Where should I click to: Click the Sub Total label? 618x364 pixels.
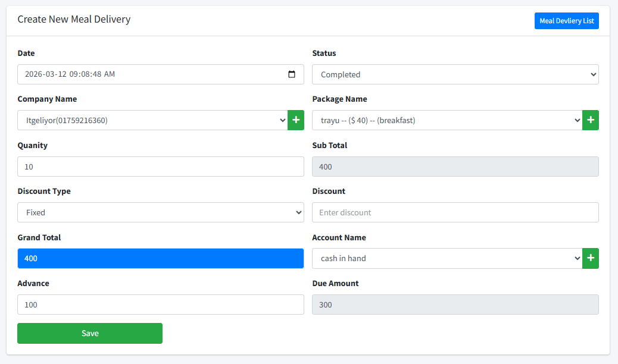click(x=329, y=145)
